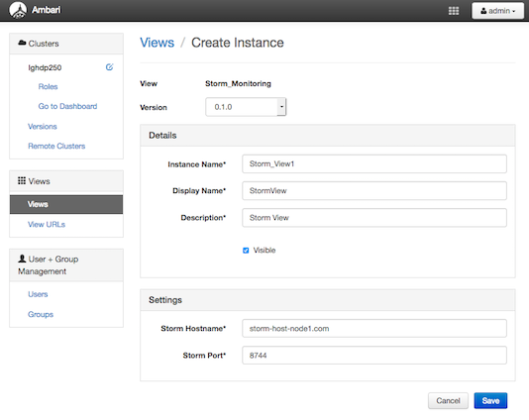Click the Storm Port input field

tap(374, 356)
